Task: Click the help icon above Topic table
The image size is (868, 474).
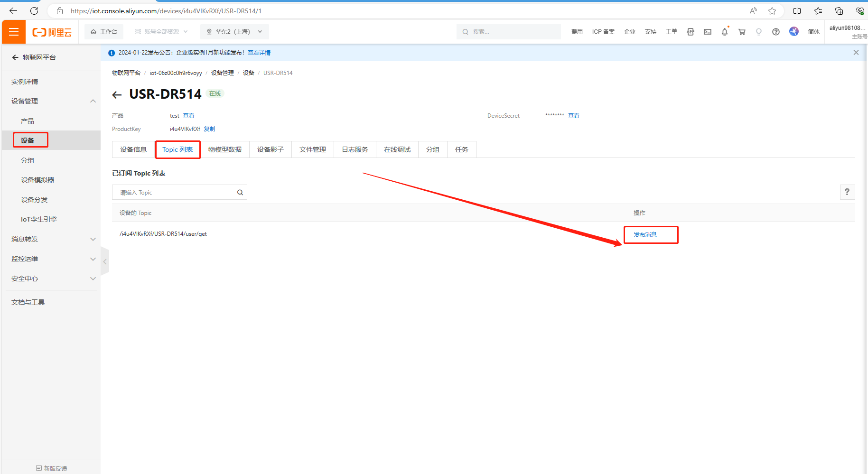Action: click(847, 192)
